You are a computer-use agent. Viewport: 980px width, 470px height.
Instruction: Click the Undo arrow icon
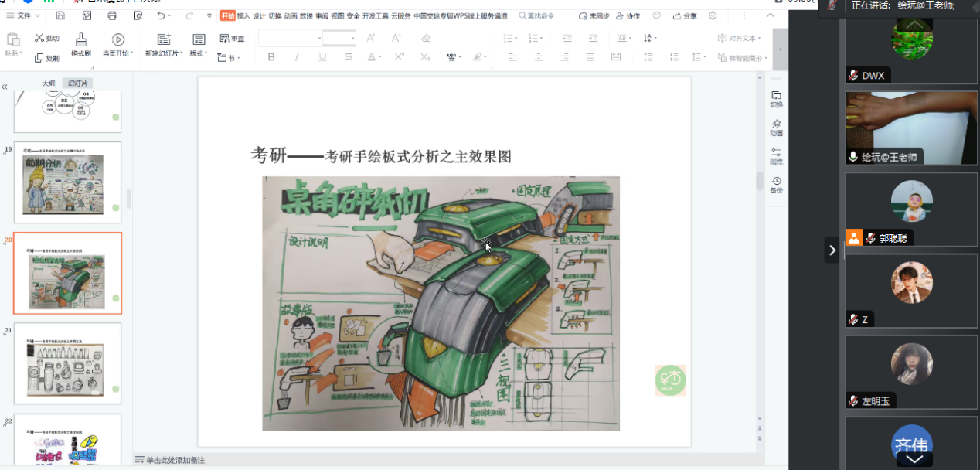tap(161, 15)
